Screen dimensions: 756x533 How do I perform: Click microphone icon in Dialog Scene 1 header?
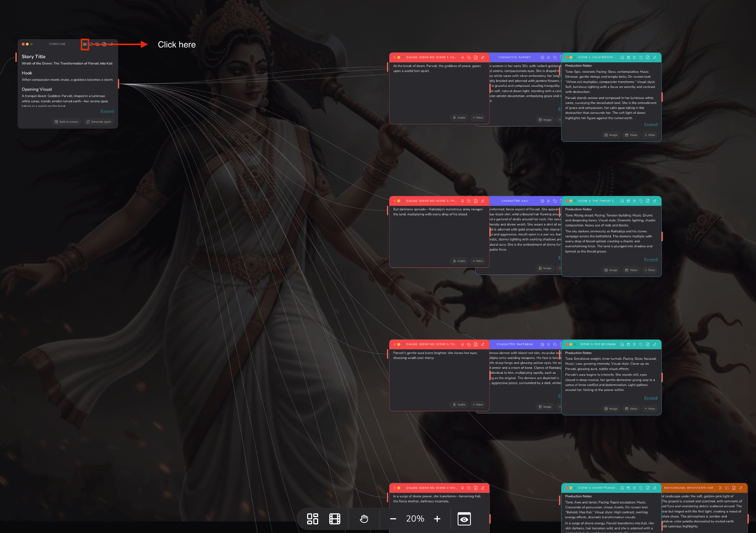tap(463, 57)
